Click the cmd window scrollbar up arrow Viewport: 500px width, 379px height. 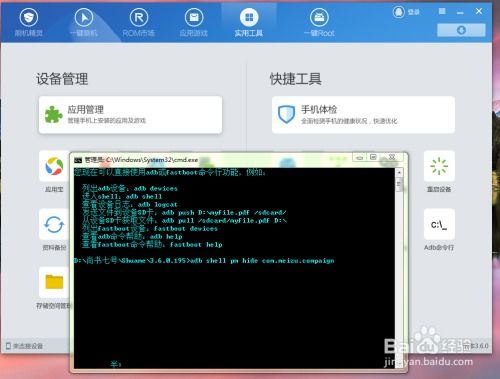pyautogui.click(x=399, y=172)
